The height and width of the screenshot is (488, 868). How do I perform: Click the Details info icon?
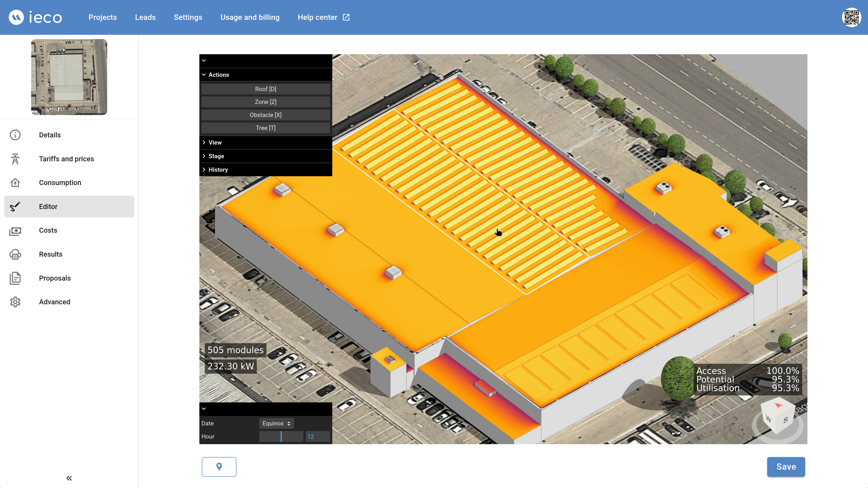click(x=15, y=135)
